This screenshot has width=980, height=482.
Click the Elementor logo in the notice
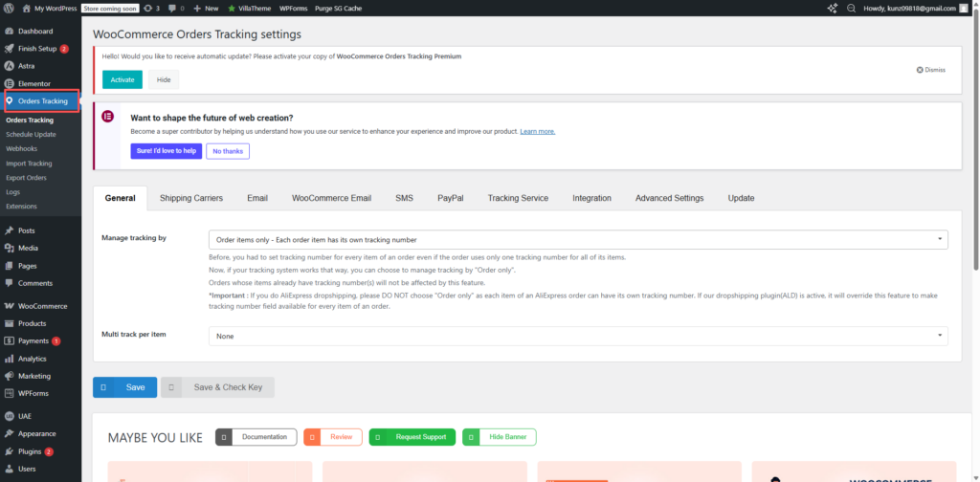coord(107,117)
